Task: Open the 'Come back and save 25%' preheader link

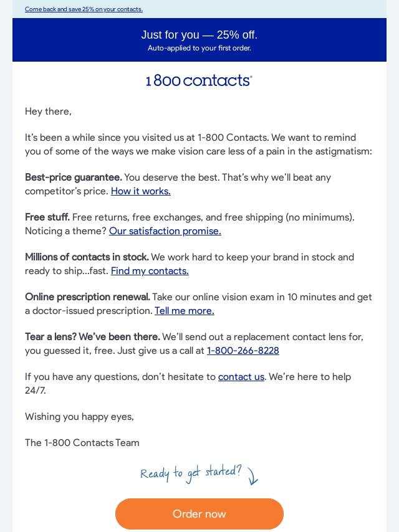Action: pos(84,9)
